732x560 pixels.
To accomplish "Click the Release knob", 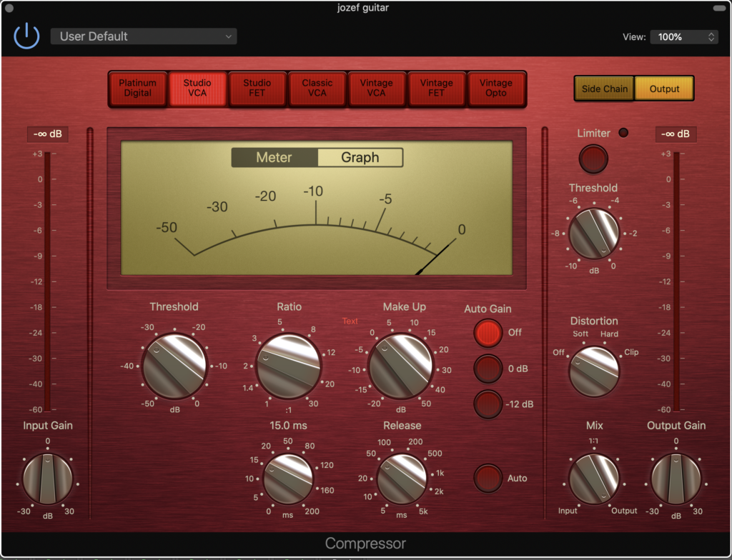I will (402, 479).
